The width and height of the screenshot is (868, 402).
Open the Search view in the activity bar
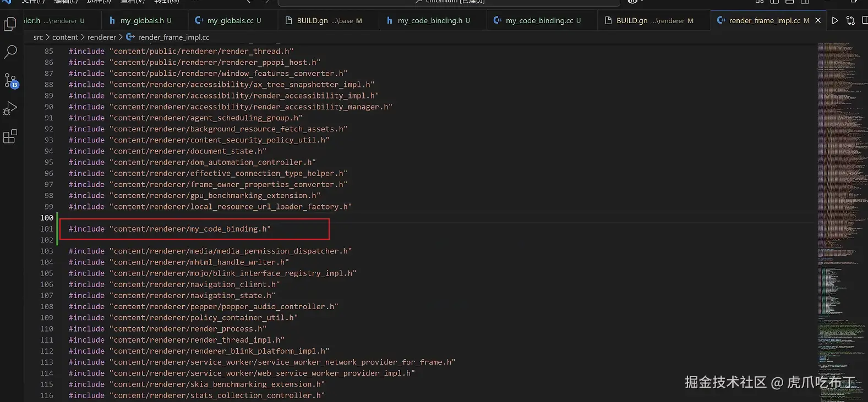(x=10, y=52)
